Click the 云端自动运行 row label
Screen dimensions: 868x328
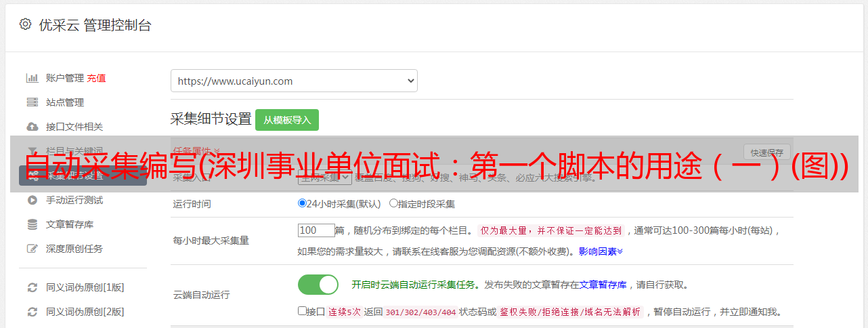(202, 295)
